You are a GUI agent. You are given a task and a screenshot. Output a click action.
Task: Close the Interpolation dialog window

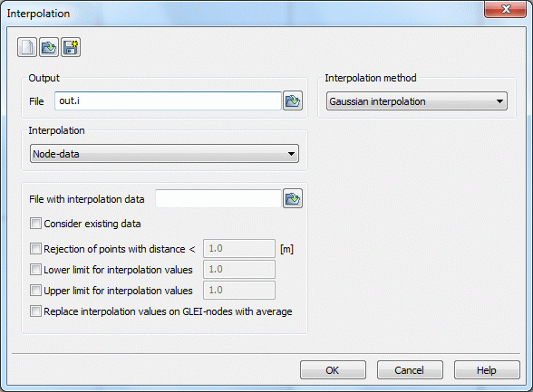coord(506,9)
